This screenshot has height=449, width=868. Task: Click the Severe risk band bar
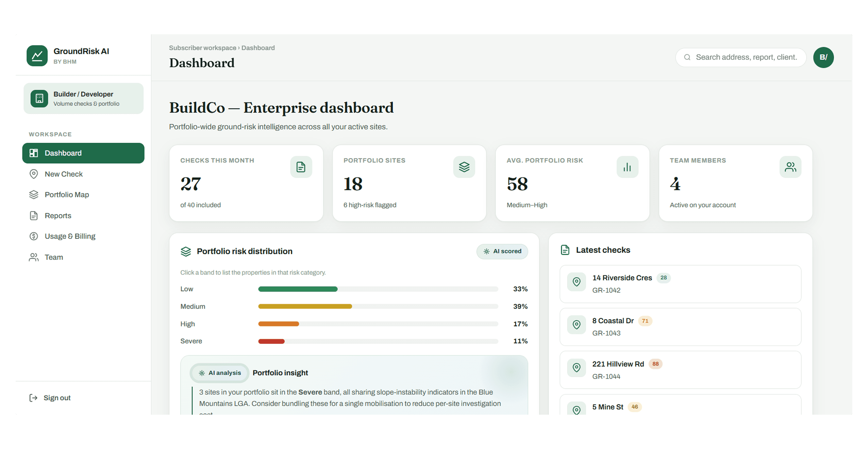coord(378,341)
